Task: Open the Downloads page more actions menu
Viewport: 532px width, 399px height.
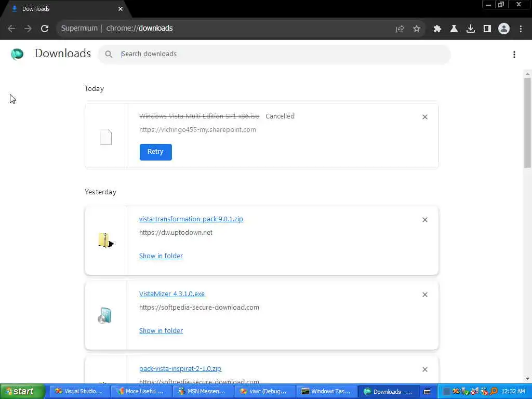Action: (514, 55)
